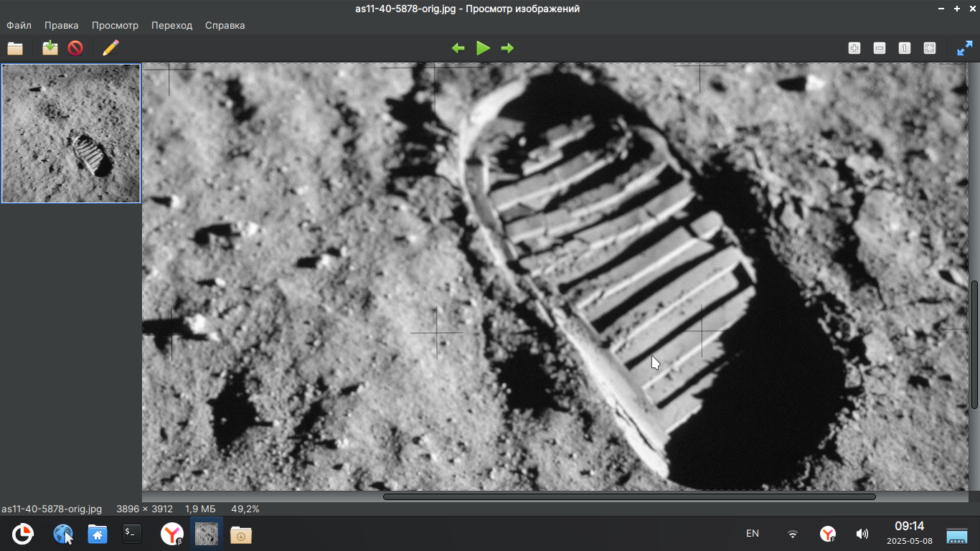Open the Wi-Fi network tray icon
Screen dimensions: 980x551
793,534
